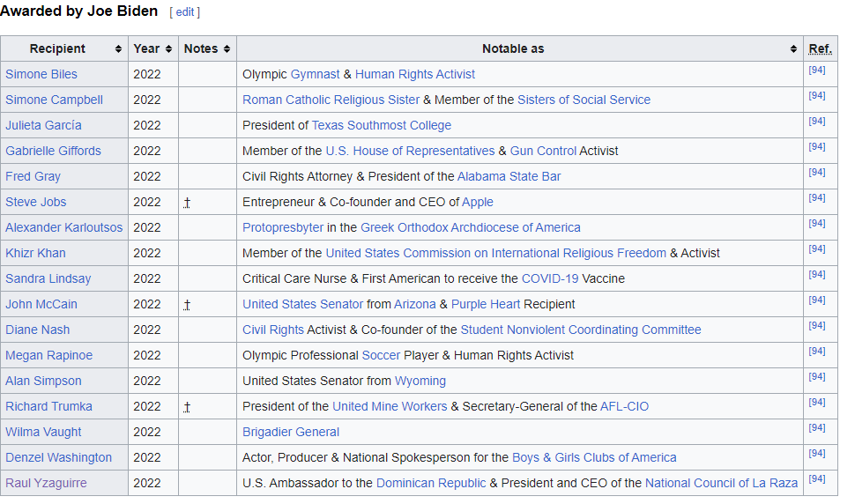Click the Ref. column header abbreviation
Screen dimensions: 855x504
(x=820, y=49)
